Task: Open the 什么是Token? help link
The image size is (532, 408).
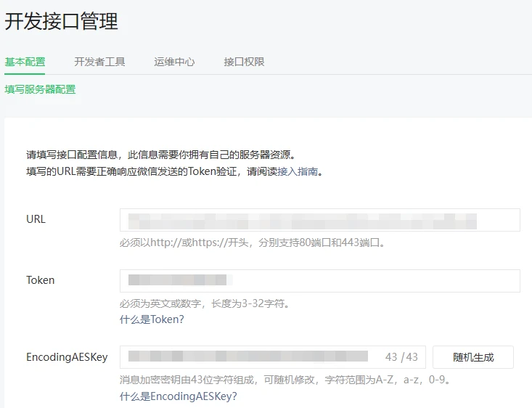Action: tap(152, 319)
